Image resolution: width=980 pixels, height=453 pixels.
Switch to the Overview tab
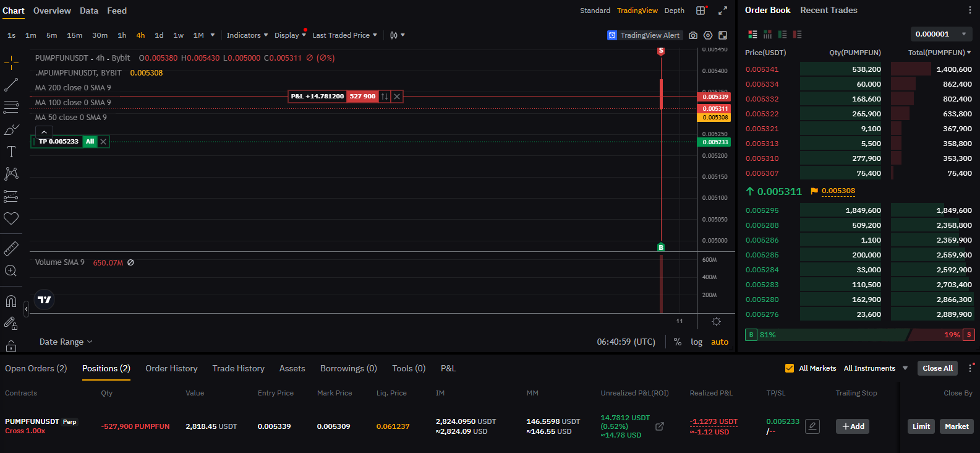pos(52,11)
